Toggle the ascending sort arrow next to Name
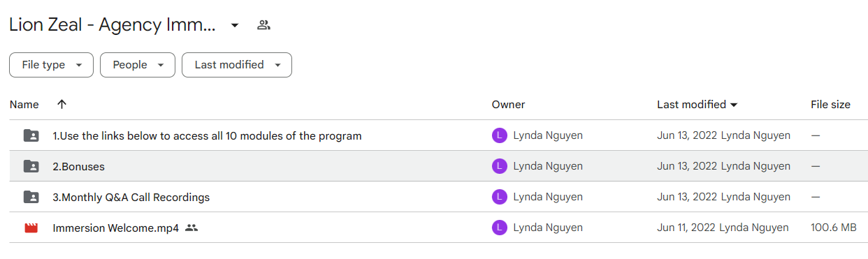 [62, 105]
